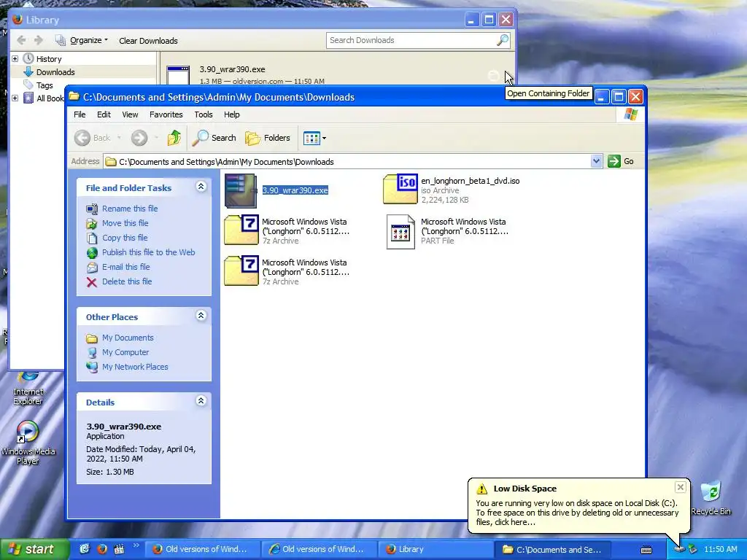The width and height of the screenshot is (747, 560).
Task: Launch Firefox from the quick launch bar
Action: tap(102, 549)
